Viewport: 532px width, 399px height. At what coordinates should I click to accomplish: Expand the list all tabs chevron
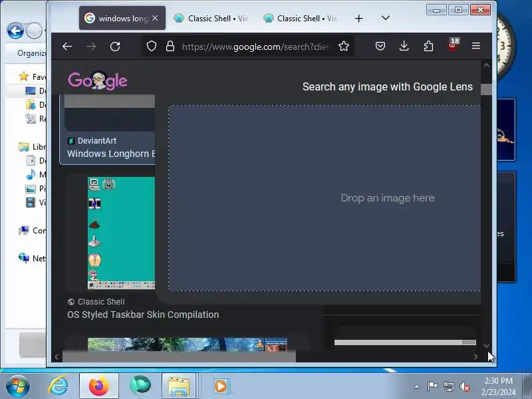click(x=386, y=18)
